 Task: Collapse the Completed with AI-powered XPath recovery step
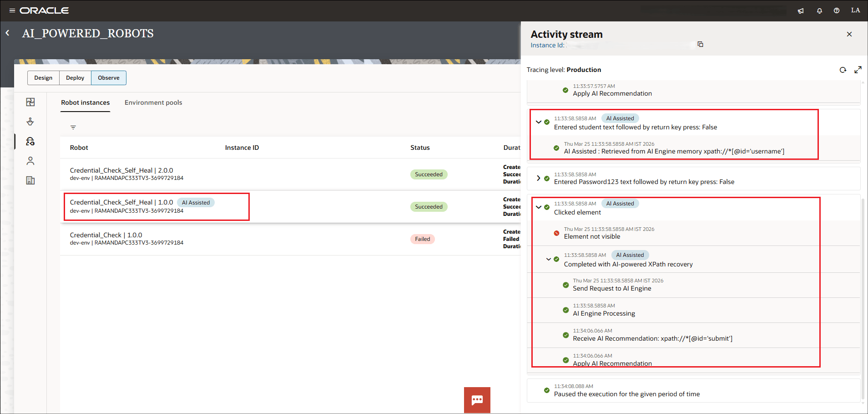pos(549,259)
